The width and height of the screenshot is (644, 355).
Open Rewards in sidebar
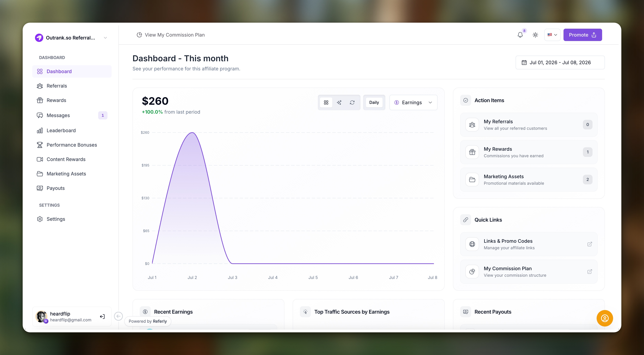(x=72, y=100)
